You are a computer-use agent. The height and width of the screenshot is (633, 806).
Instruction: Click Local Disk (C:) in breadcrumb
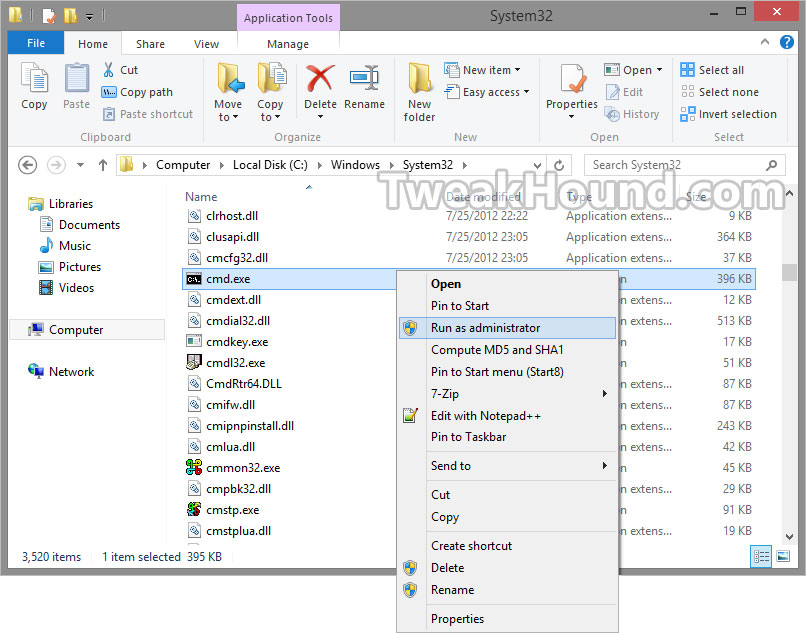pos(270,165)
